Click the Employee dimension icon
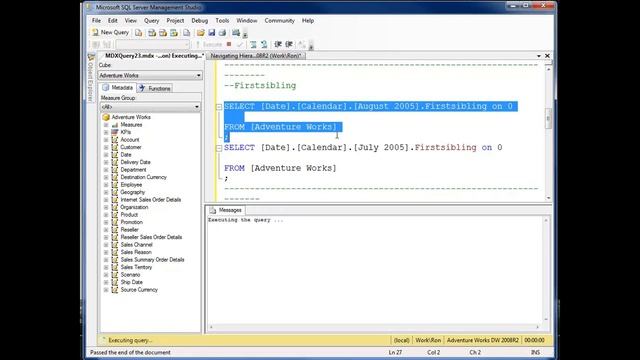 tap(115, 185)
